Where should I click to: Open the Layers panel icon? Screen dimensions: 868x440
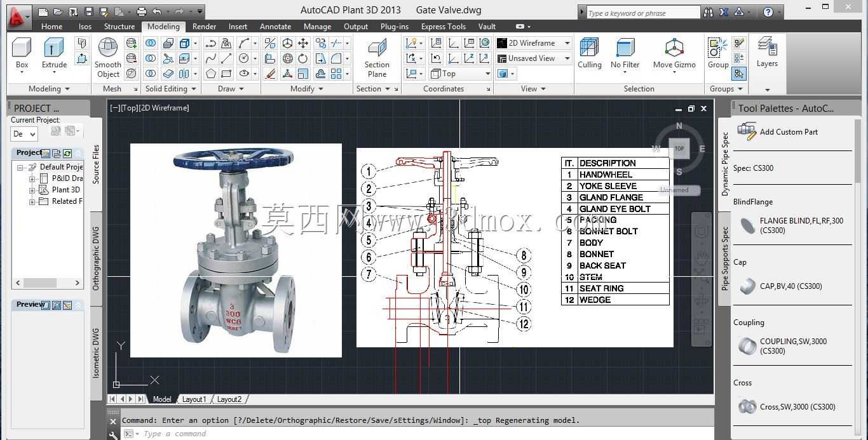(767, 52)
